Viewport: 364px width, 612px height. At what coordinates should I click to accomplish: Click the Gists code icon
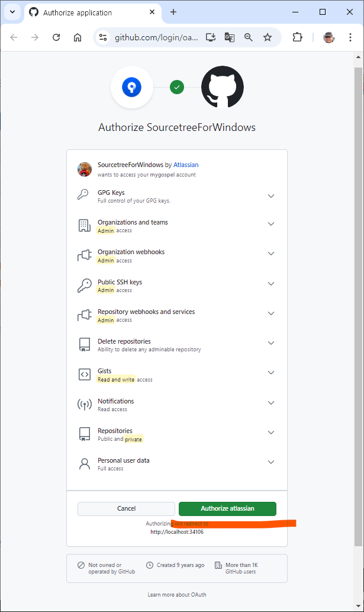(x=85, y=374)
